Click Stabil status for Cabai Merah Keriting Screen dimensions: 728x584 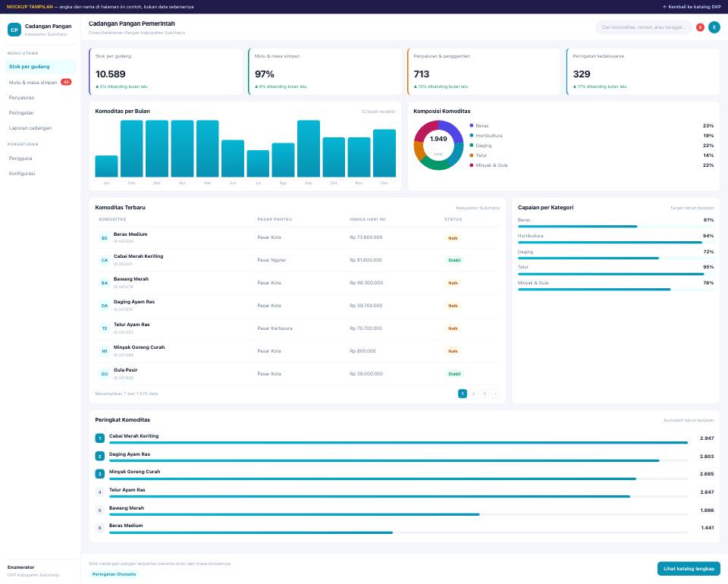454,260
